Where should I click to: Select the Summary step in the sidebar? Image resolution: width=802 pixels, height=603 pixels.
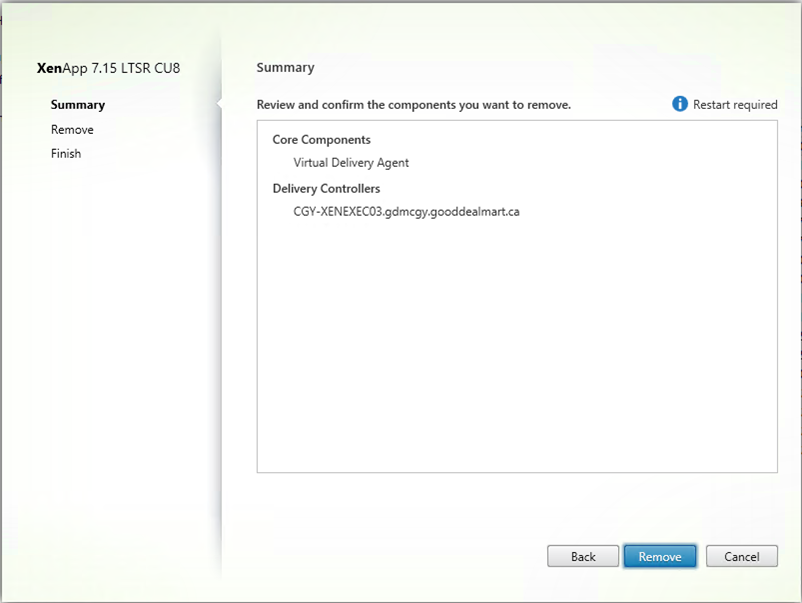(x=78, y=104)
